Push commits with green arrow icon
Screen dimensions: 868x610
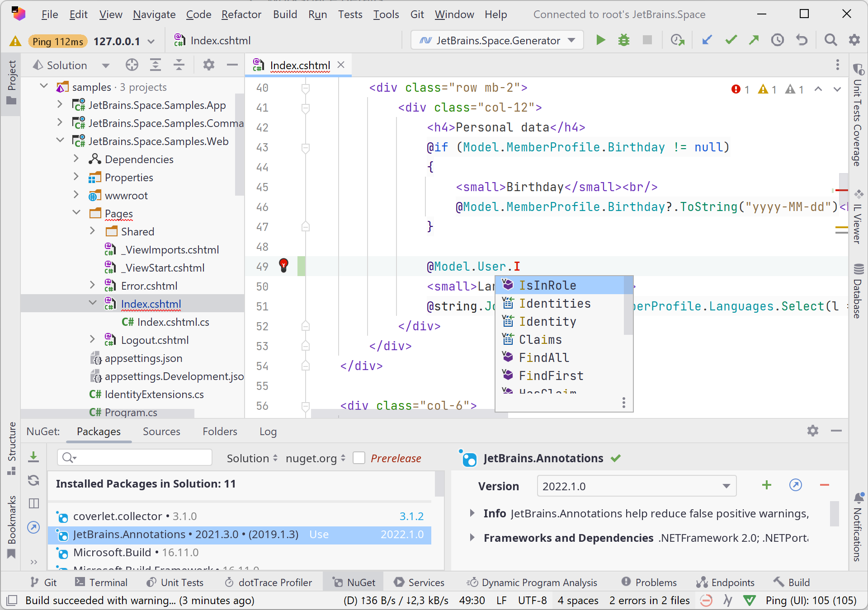point(754,40)
